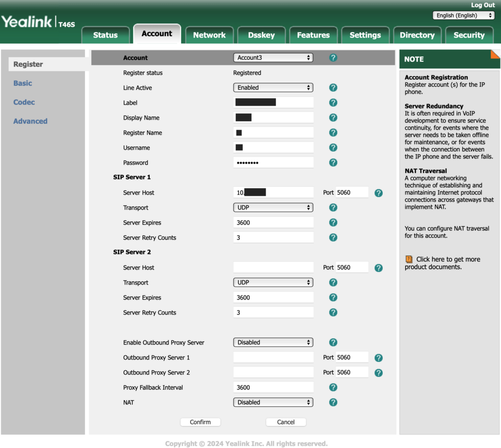Image resolution: width=501 pixels, height=448 pixels.
Task: Click help icon for Enable Outbound Proxy Server
Action: point(333,343)
